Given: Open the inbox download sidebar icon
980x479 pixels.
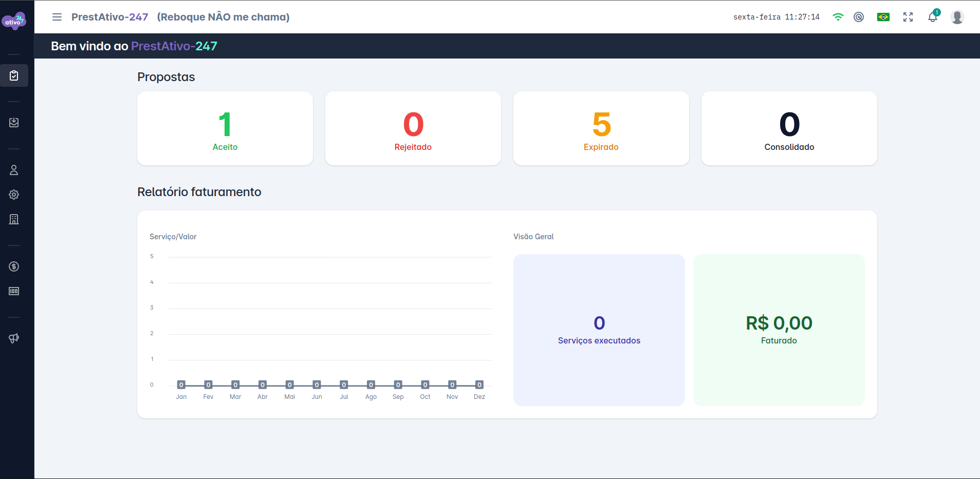Looking at the screenshot, I should (x=14, y=123).
